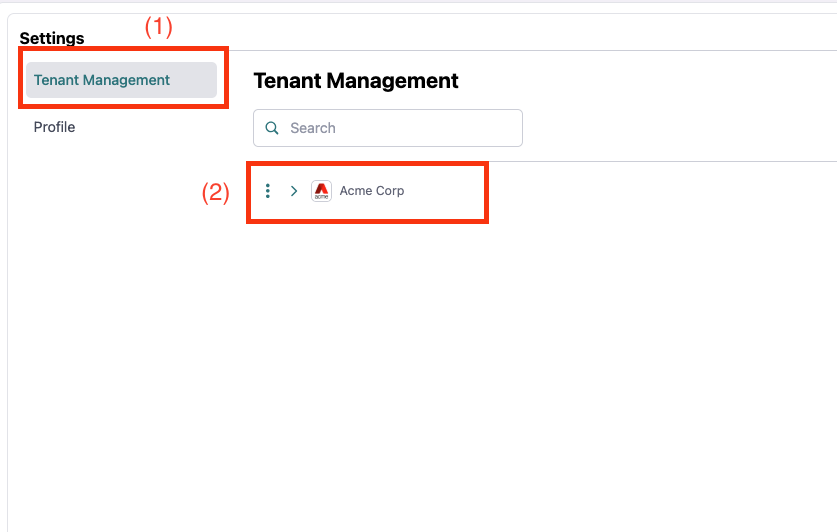Select the Acme Corp tenant name
The height and width of the screenshot is (532, 837).
coord(372,191)
